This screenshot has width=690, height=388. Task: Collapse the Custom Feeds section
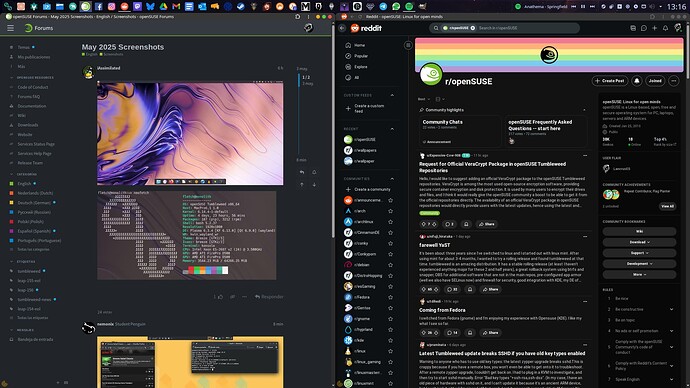click(x=392, y=95)
